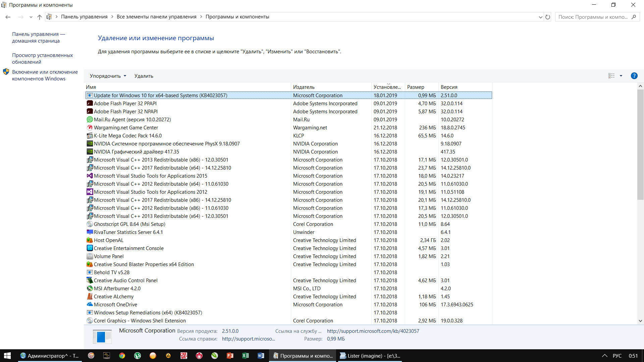The height and width of the screenshot is (362, 644).
Task: Select the Microsoft OneDrive program entry
Action: pos(115,305)
